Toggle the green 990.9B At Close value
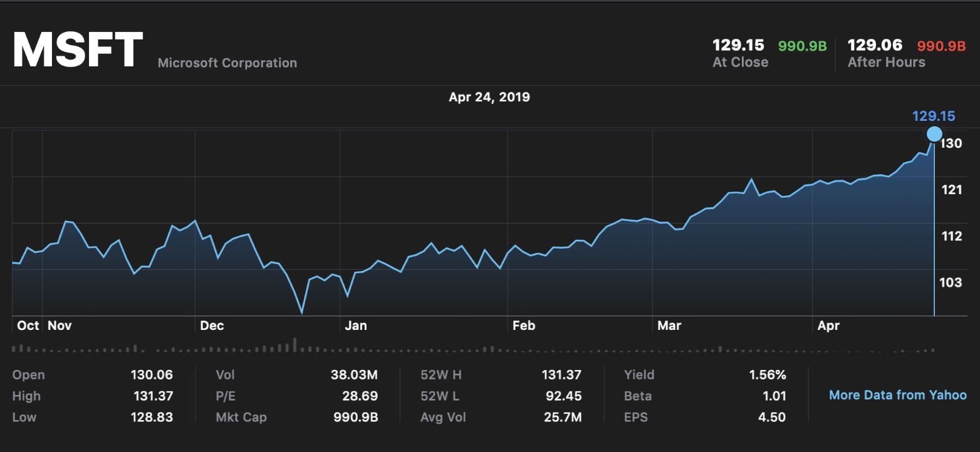This screenshot has height=452, width=980. [802, 46]
